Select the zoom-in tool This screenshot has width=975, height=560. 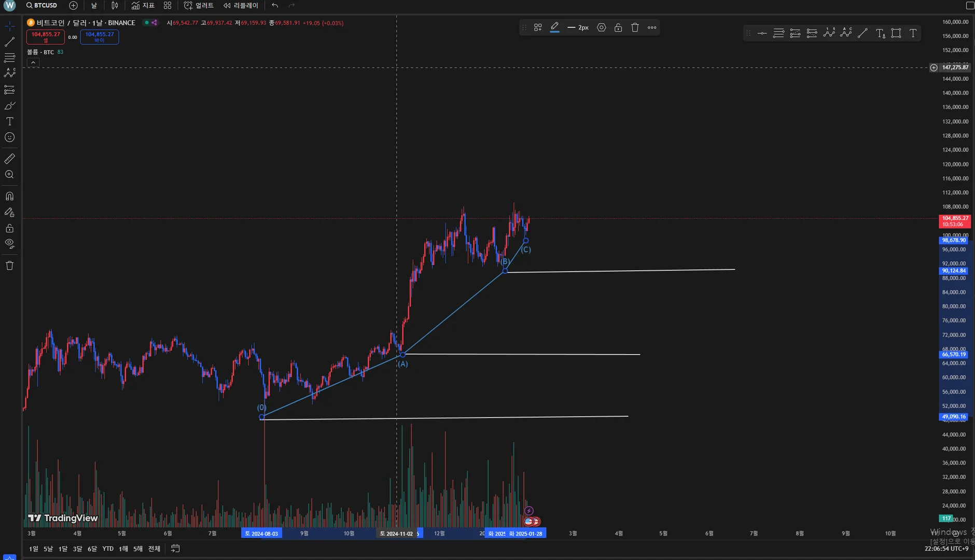pos(9,175)
